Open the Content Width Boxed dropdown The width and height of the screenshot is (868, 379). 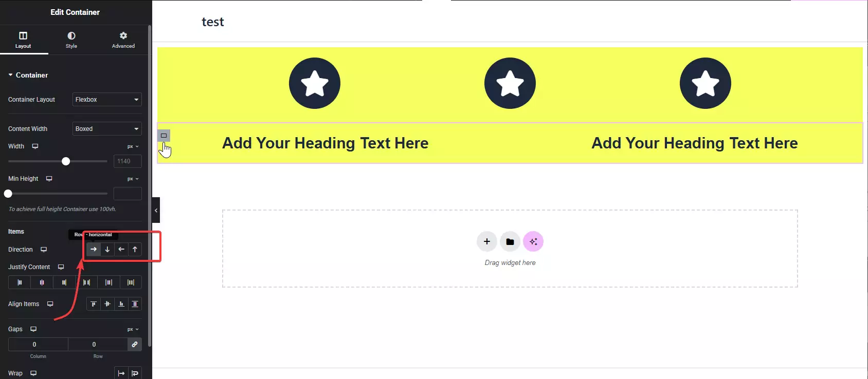(107, 129)
